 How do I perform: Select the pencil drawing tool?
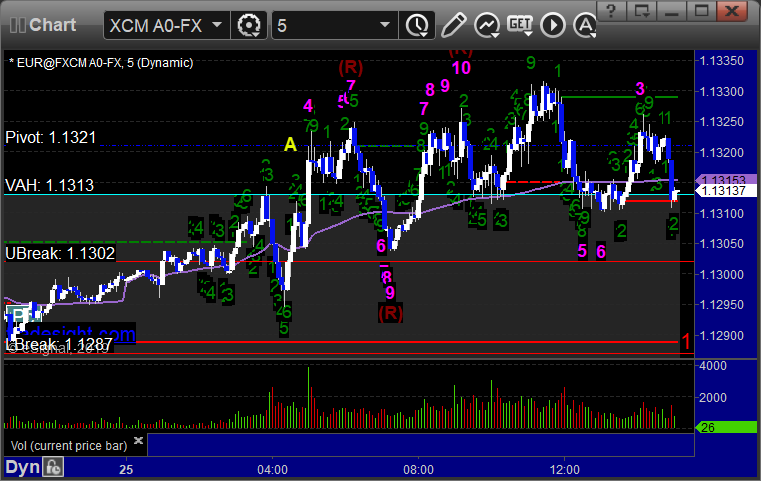pyautogui.click(x=453, y=25)
